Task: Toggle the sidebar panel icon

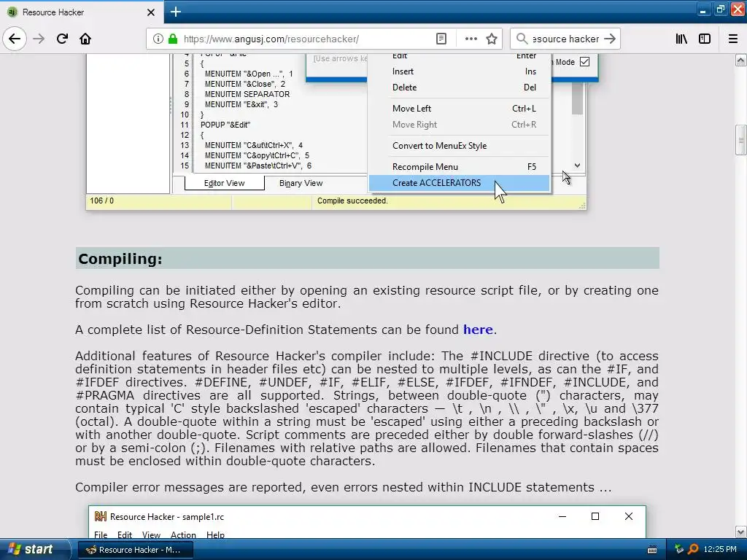Action: point(705,39)
